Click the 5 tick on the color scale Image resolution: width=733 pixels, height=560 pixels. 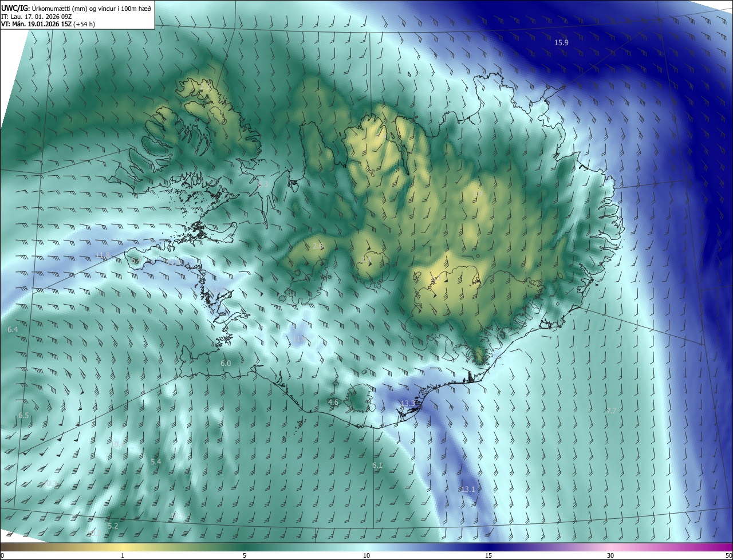[x=245, y=555]
